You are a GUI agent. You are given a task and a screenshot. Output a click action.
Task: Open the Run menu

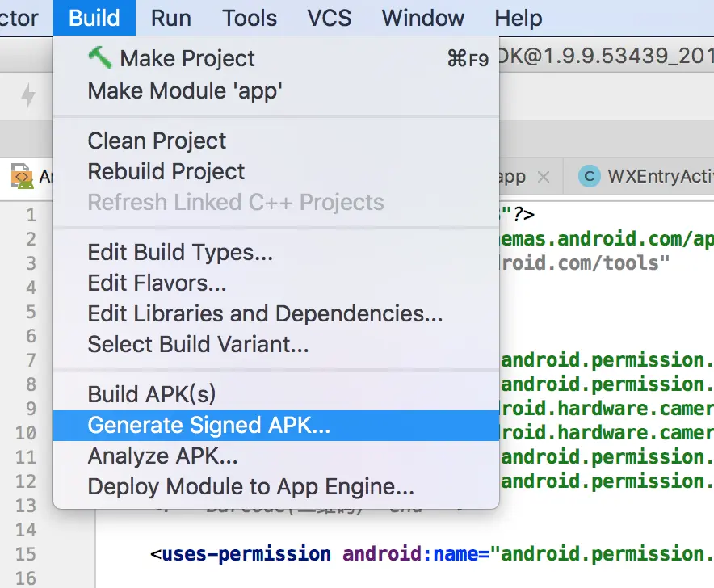(170, 18)
